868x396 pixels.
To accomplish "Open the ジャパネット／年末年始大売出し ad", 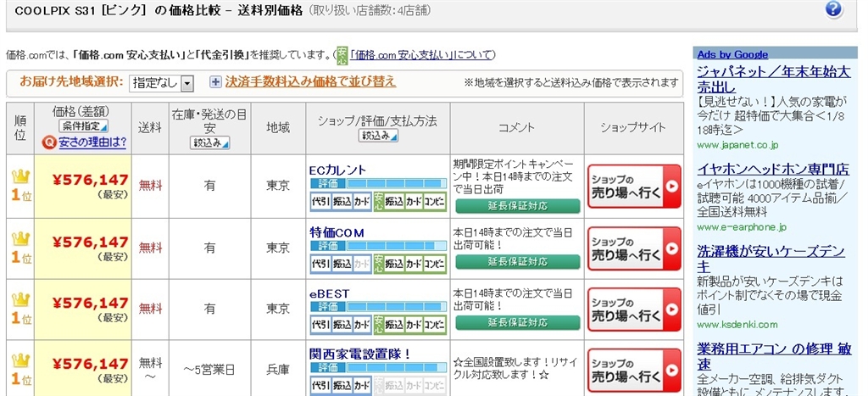I will pyautogui.click(x=773, y=80).
